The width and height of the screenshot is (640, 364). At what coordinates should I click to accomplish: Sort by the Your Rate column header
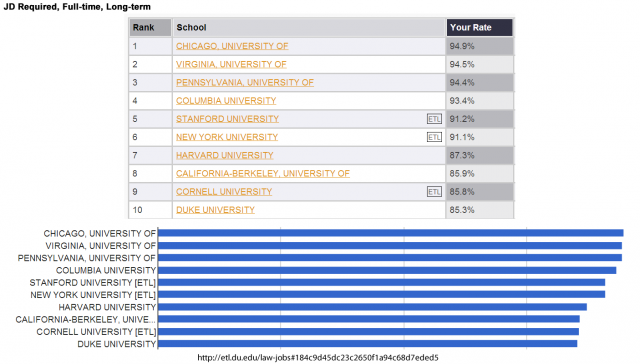pos(480,27)
